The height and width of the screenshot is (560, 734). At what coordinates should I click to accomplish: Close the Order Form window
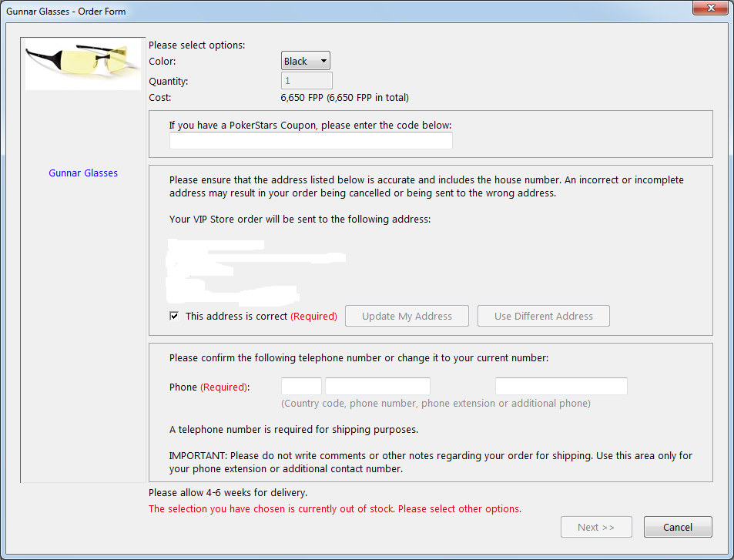(711, 8)
